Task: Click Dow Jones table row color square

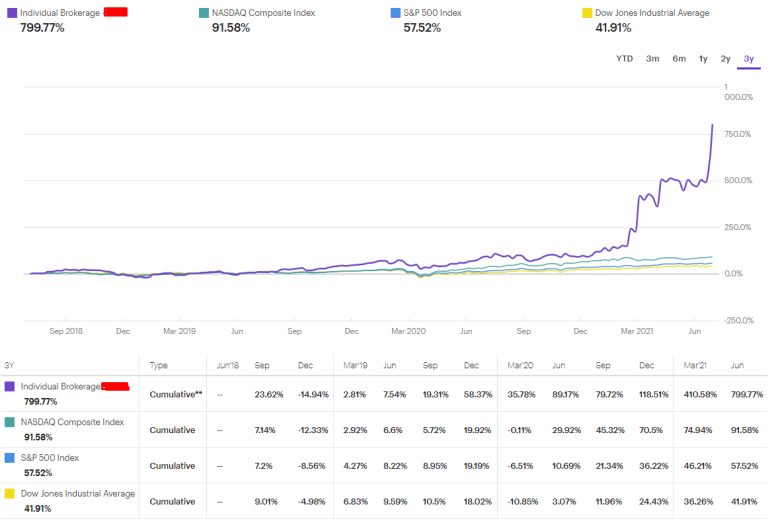Action: coord(9,494)
